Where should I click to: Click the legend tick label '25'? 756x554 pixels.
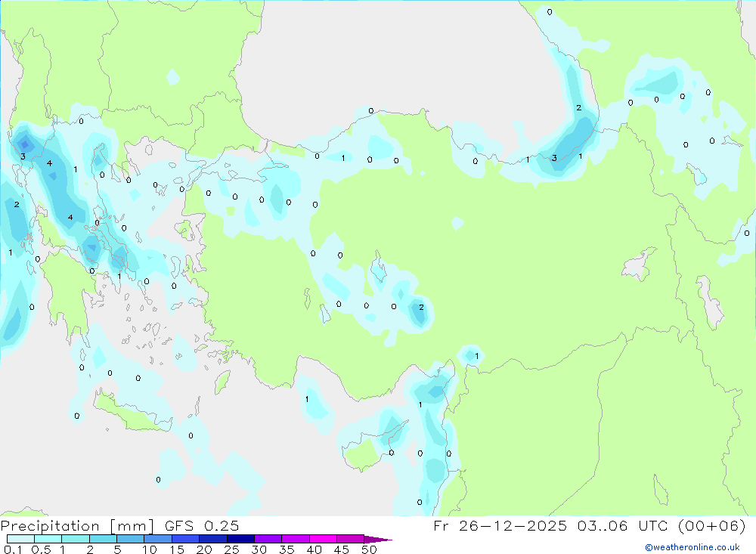tap(231, 549)
